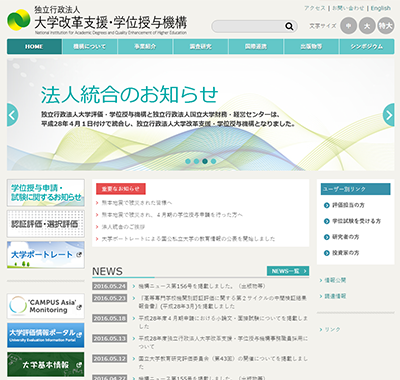Screen dimensions: 400x380
Task: Open the CAMPUS Asia Monitoring banner
Action: [x=46, y=306]
